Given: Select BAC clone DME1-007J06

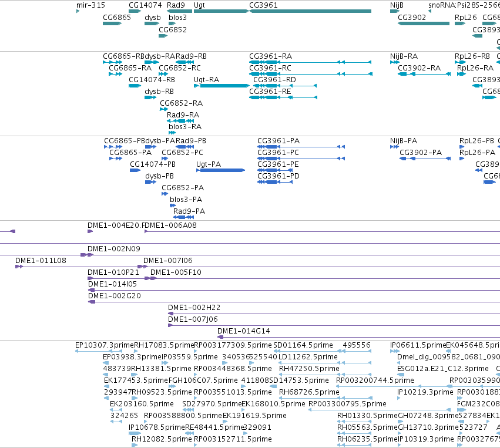Looking at the screenshot, I should [x=193, y=319].
